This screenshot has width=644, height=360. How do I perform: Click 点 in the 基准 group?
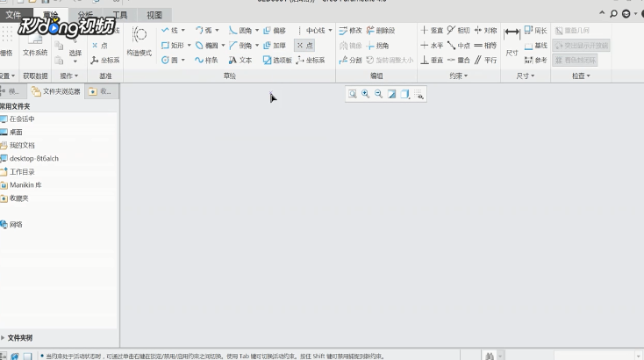tap(100, 45)
